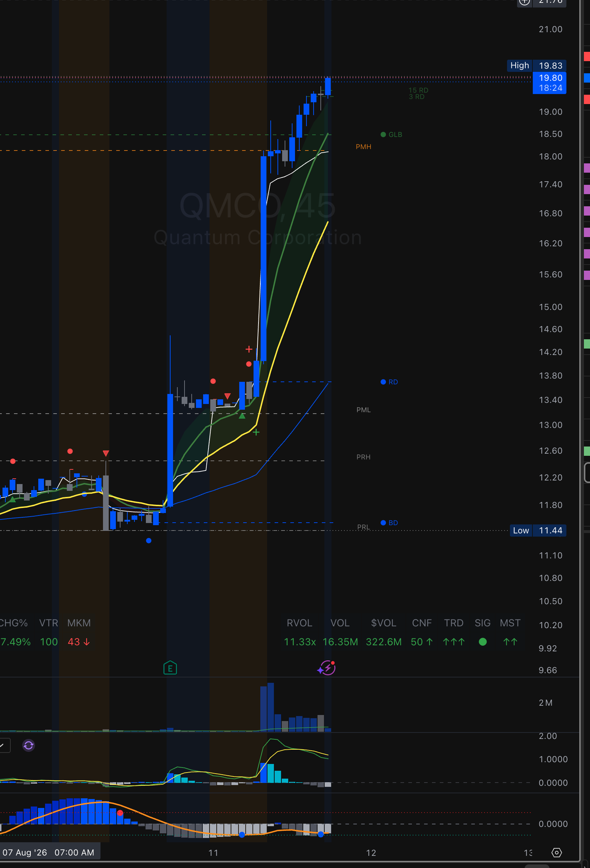Click the green plus signal marker

(x=256, y=433)
